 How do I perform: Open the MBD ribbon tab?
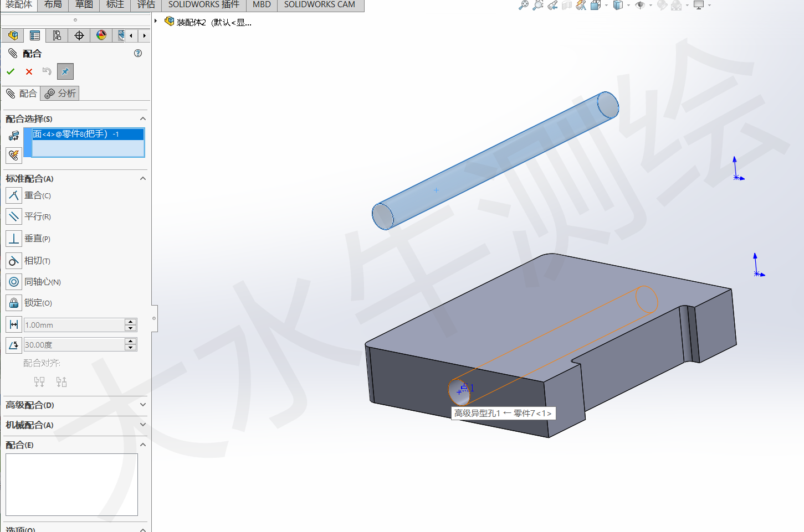tap(262, 5)
